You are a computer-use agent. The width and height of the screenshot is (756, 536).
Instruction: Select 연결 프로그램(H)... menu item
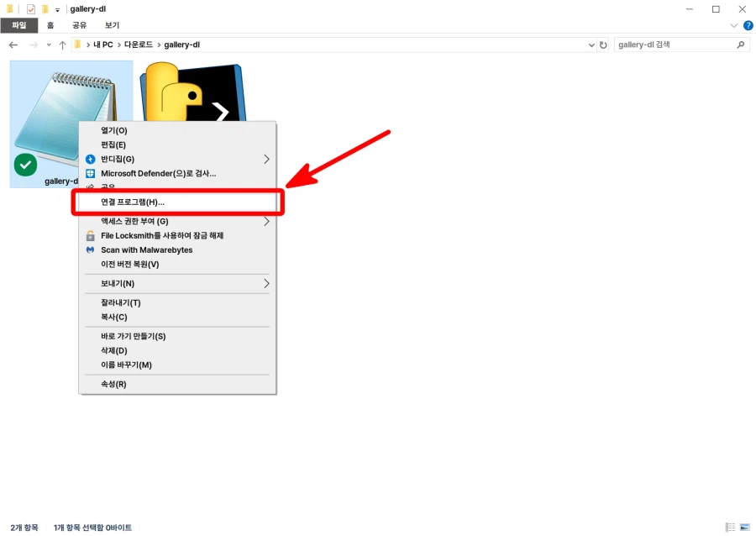(177, 202)
